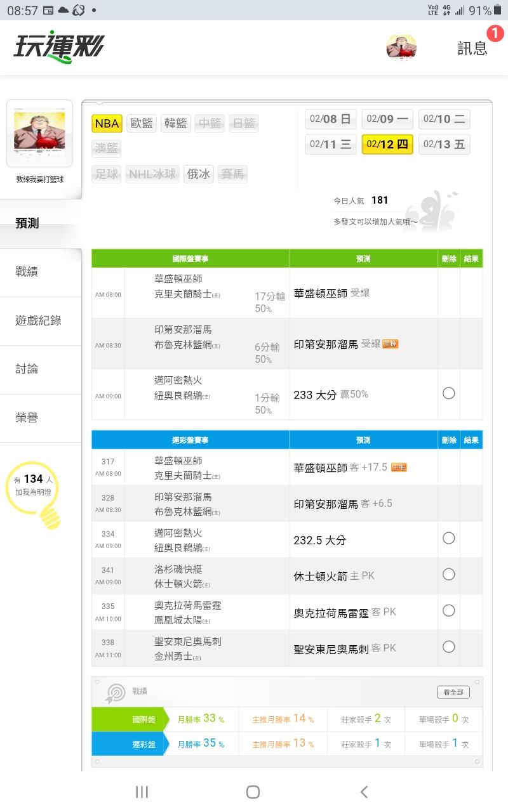Select delete circle for 奧克拉荷馬雷霆 客 PK
Screen dimensions: 508x812
(448, 611)
